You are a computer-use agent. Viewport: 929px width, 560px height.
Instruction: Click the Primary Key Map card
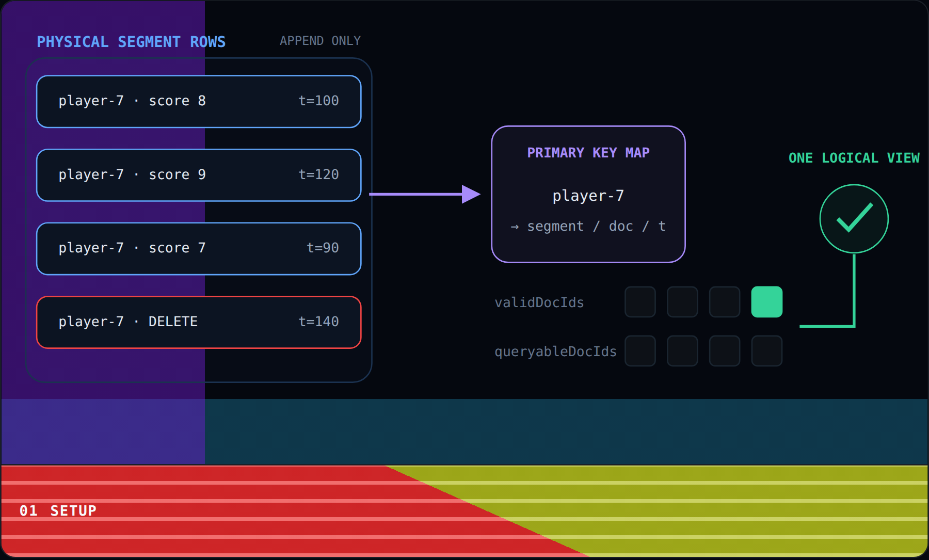[x=588, y=194]
